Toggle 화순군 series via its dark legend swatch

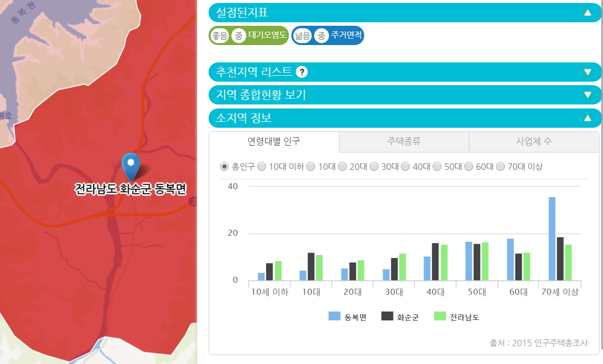(x=387, y=316)
